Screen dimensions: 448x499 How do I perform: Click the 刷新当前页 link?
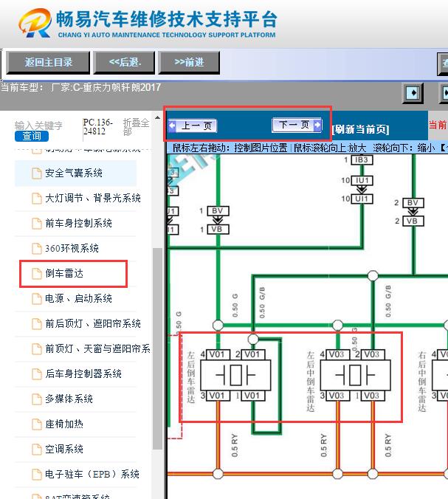[x=360, y=129]
